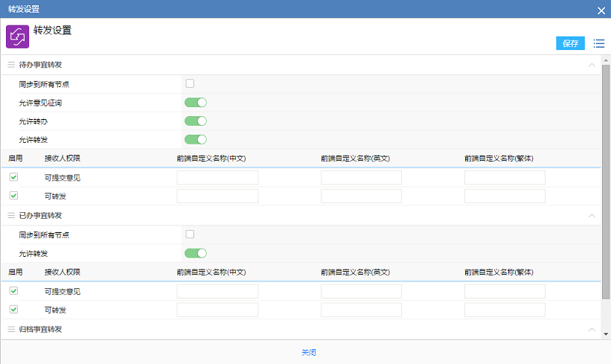
Task: Close the 转发设置 dialog with X
Action: tap(601, 10)
